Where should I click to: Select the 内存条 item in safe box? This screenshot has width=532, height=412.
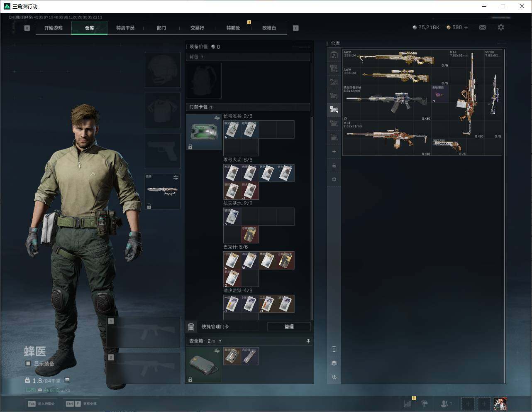250,356
